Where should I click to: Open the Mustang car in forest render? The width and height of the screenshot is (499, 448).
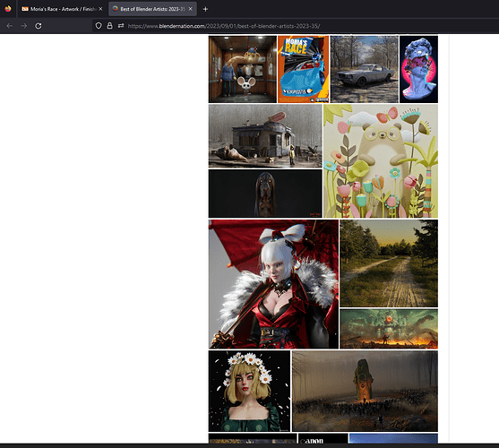pyautogui.click(x=364, y=69)
